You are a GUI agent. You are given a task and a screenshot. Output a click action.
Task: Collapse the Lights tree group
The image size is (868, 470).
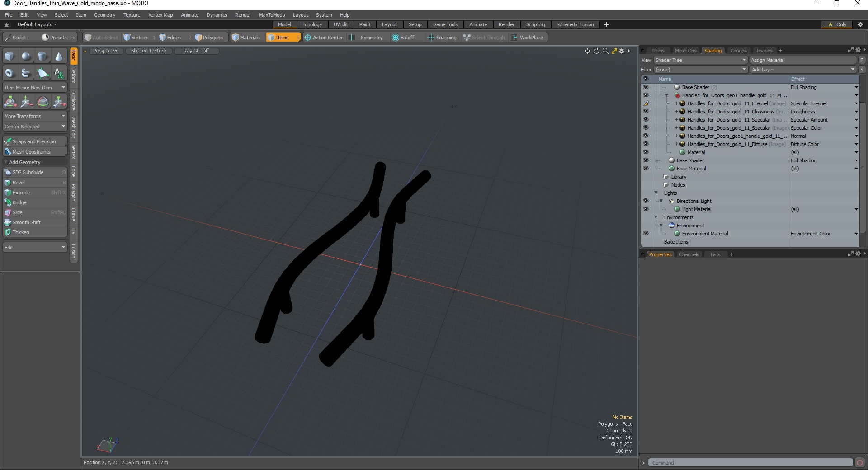click(656, 193)
